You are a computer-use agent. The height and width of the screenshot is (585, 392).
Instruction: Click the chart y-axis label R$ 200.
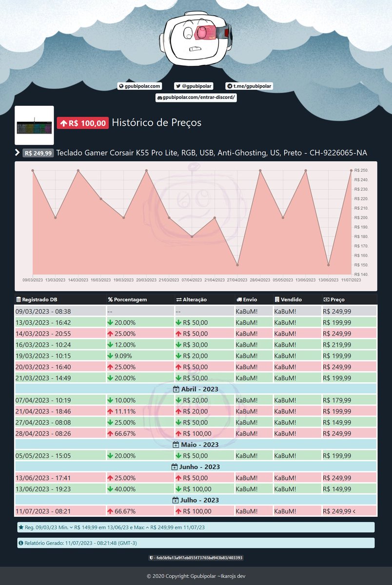coord(362,218)
